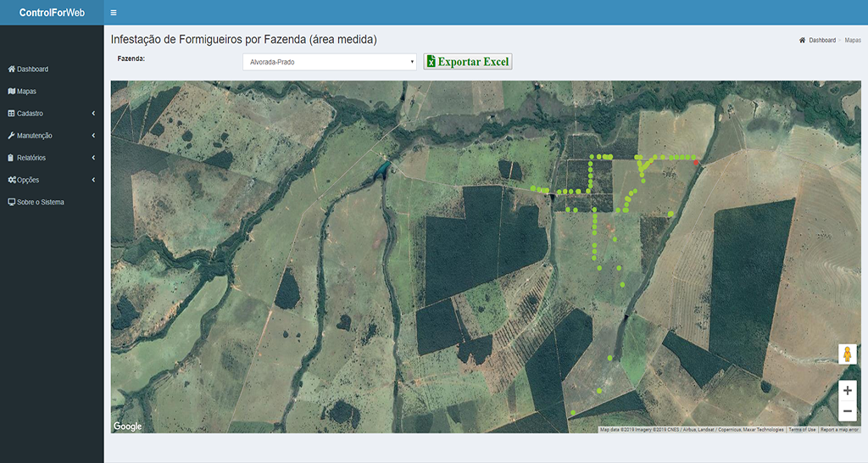
Task: Click Report a map error link
Action: tap(839, 430)
